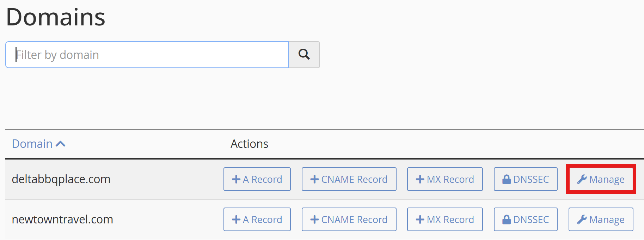Add a CNAME Record for newtowntravel.com
The height and width of the screenshot is (240, 644).
[x=349, y=220]
